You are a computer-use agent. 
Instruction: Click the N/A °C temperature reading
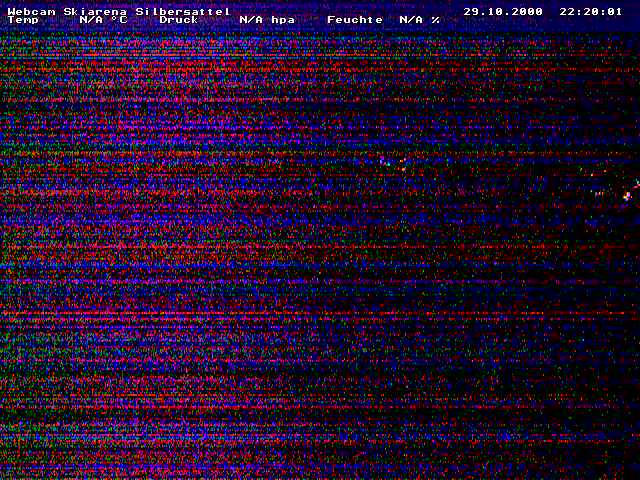[x=103, y=20]
